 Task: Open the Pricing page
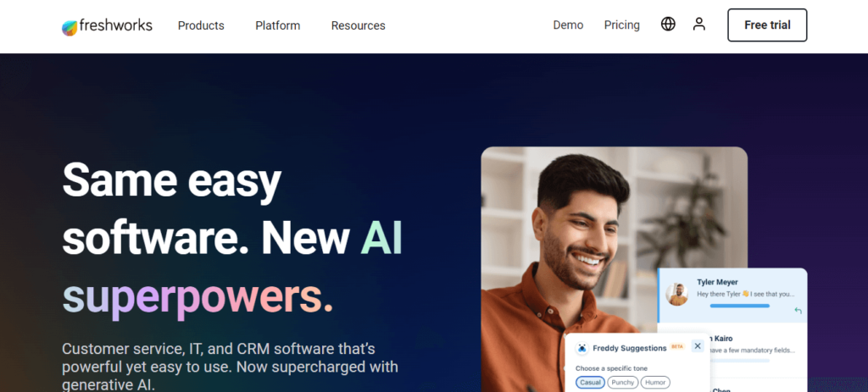[x=621, y=25]
